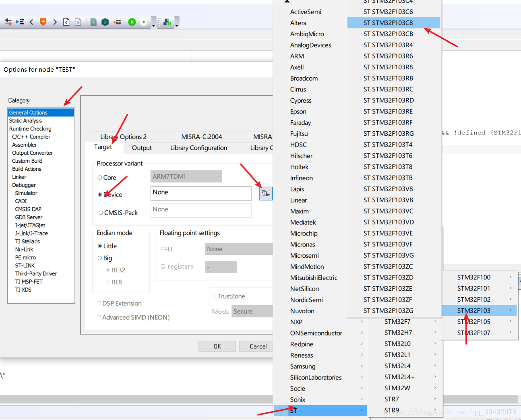Click the navigate forward arrow in toolbar
Screen dimensions: 521x420
coord(55,22)
